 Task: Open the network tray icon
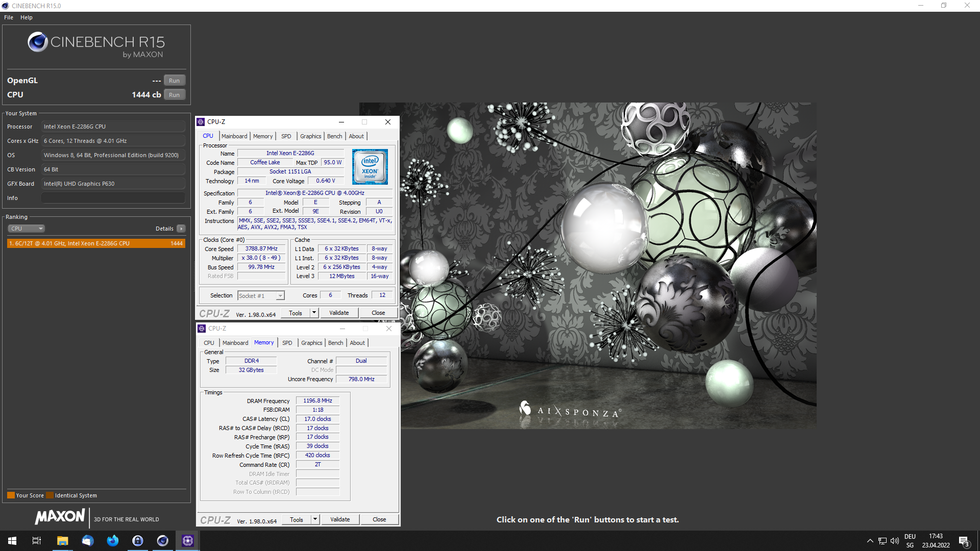(883, 541)
